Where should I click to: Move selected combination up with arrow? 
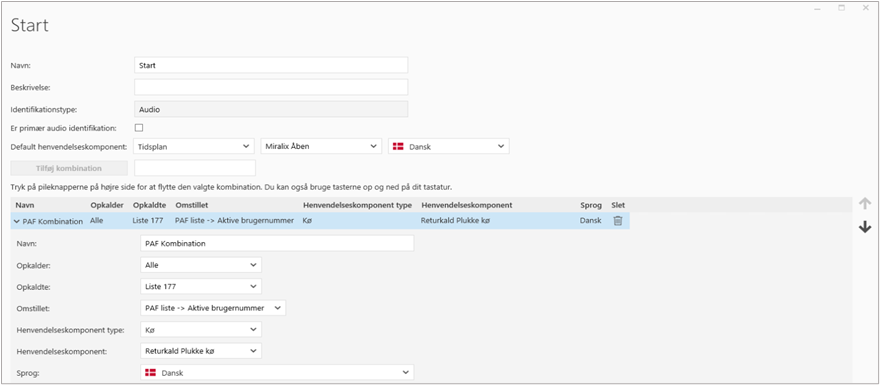865,204
